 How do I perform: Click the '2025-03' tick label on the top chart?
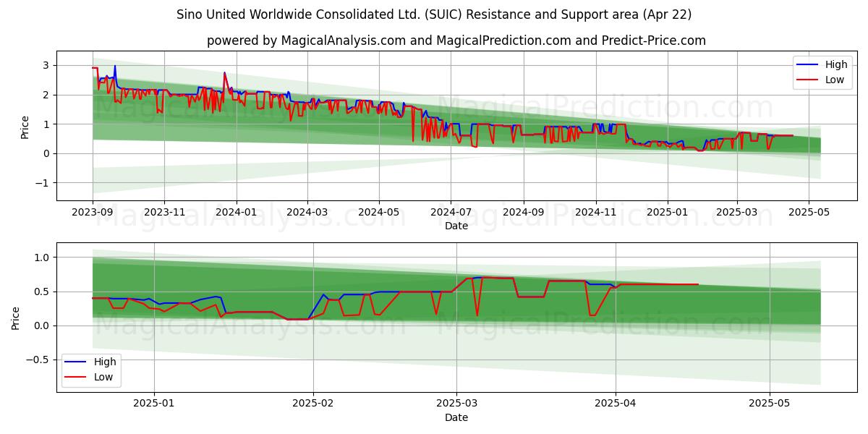737,212
